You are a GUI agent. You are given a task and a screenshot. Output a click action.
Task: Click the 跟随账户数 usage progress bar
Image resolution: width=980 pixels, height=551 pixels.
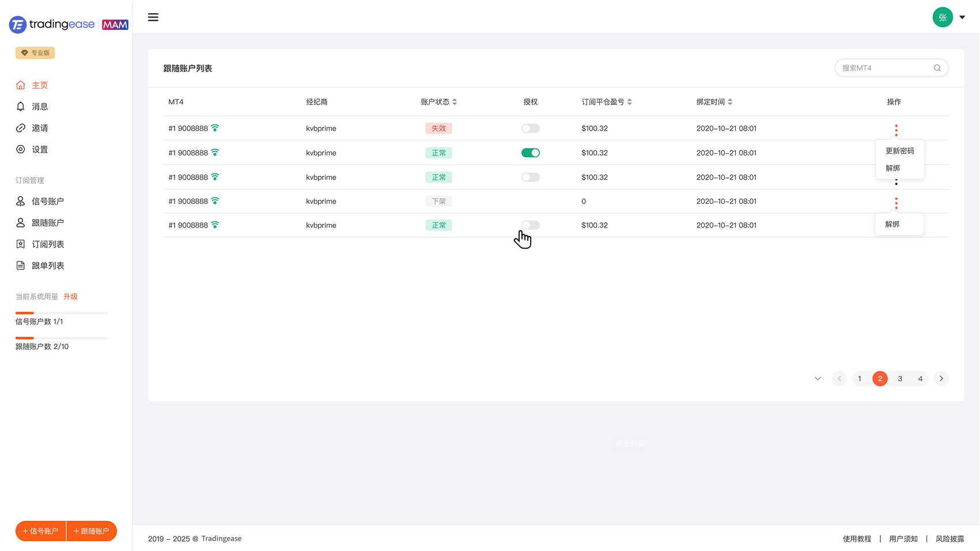coord(61,338)
